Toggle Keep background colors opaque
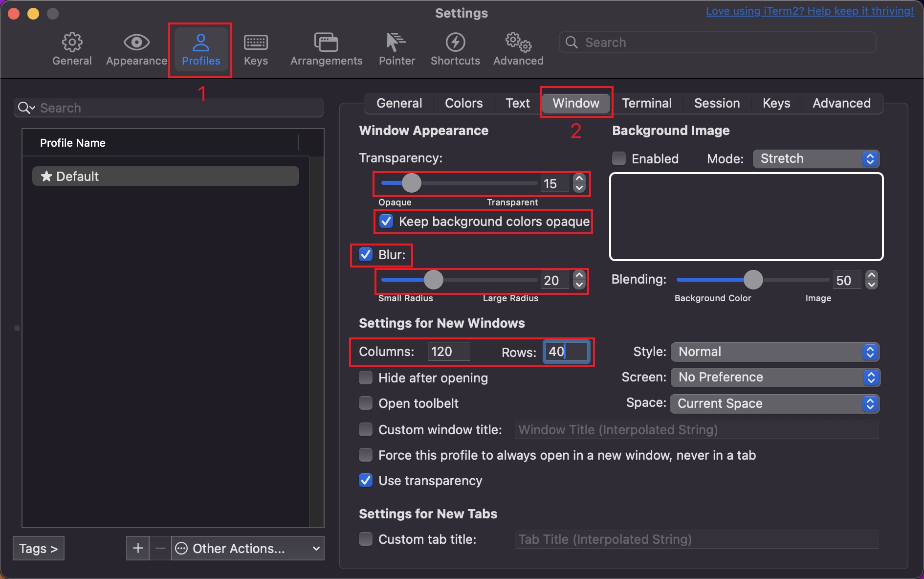Screen dimensions: 924x579 [386, 222]
